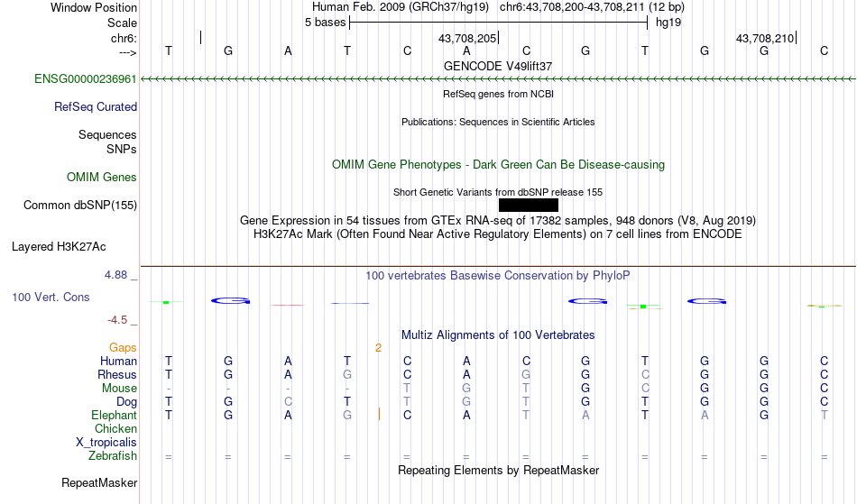Click the GTEx Gene Expression track title
The height and width of the screenshot is (504, 857).
[498, 221]
